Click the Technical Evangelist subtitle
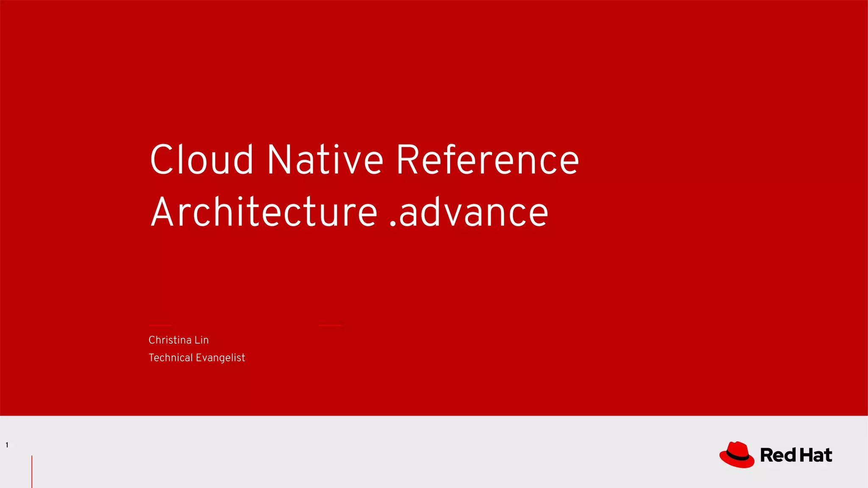This screenshot has width=868, height=488. pos(197,358)
